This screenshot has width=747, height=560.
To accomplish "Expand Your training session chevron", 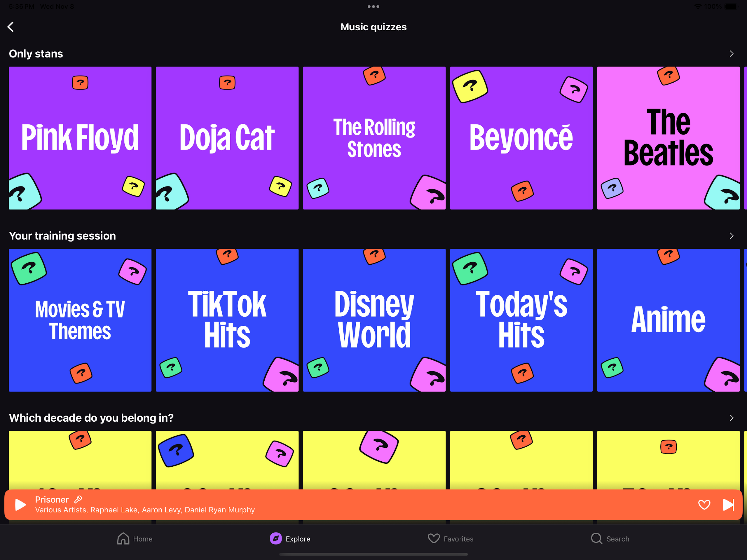I will [x=731, y=236].
